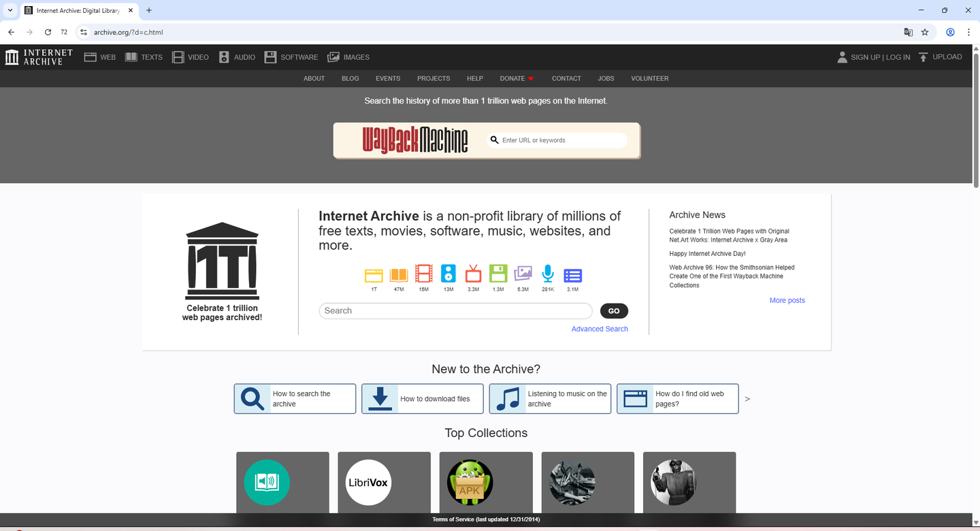The image size is (980, 531).
Task: Expand the tab search dropdown arrow
Action: coord(10,10)
